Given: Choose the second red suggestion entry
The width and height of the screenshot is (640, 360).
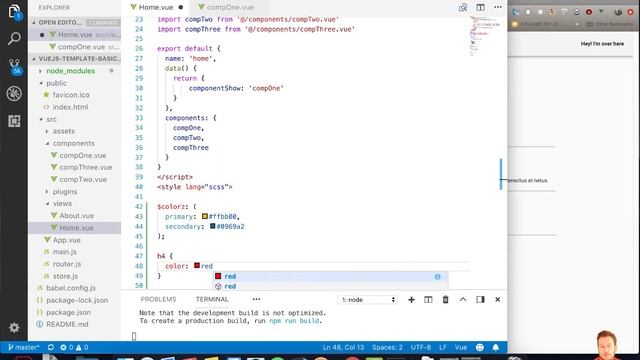Looking at the screenshot, I should point(331,286).
